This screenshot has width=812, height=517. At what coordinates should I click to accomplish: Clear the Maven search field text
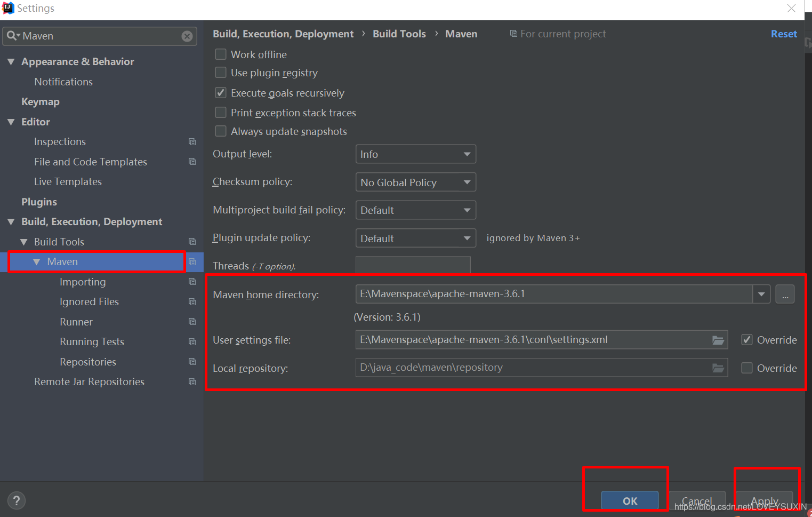tap(187, 36)
